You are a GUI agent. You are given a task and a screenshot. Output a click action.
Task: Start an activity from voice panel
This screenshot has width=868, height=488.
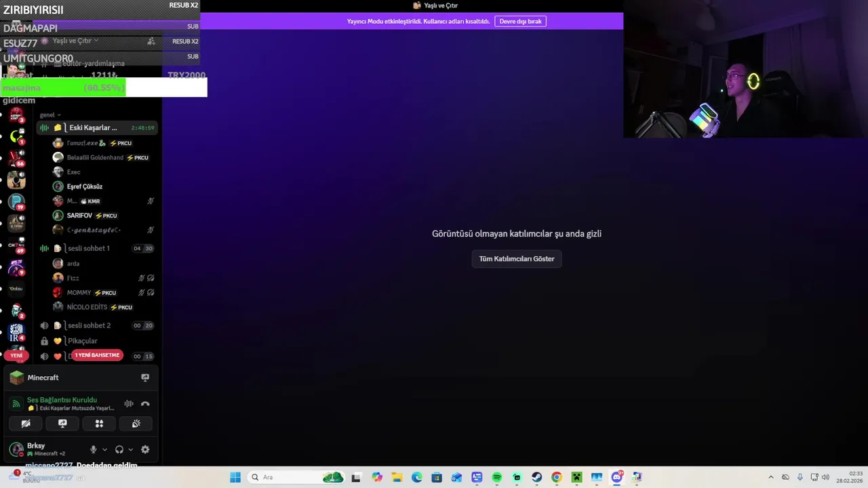pyautogui.click(x=99, y=424)
